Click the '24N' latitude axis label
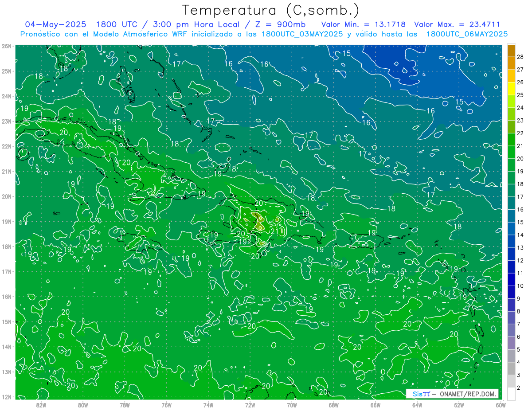The width and height of the screenshot is (532, 411). (x=7, y=96)
